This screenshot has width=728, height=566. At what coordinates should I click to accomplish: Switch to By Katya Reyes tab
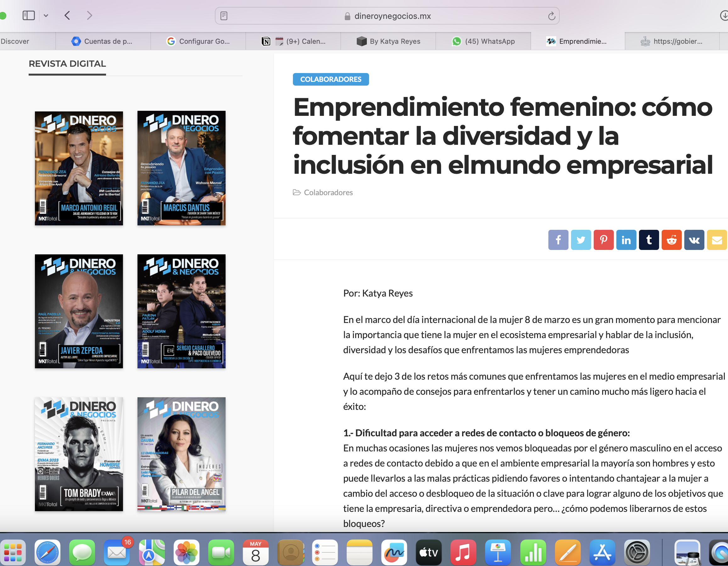pyautogui.click(x=388, y=41)
